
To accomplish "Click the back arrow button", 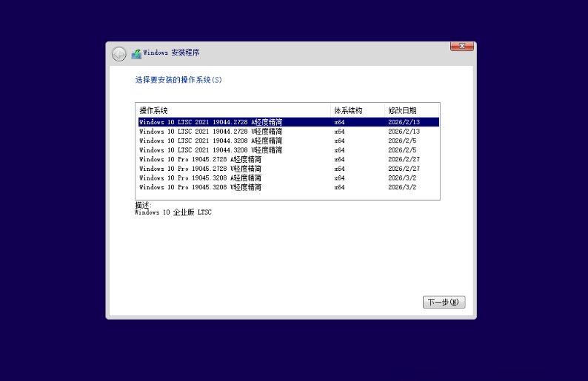I will click(x=119, y=54).
